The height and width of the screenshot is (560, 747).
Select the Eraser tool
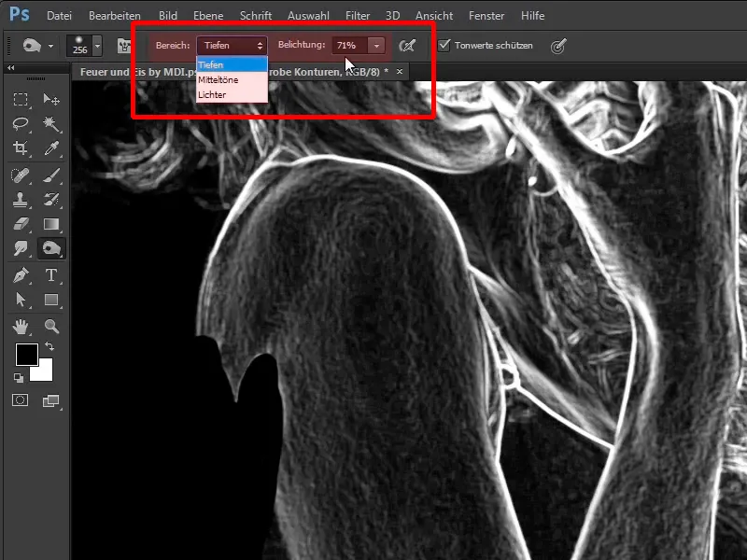pos(20,224)
